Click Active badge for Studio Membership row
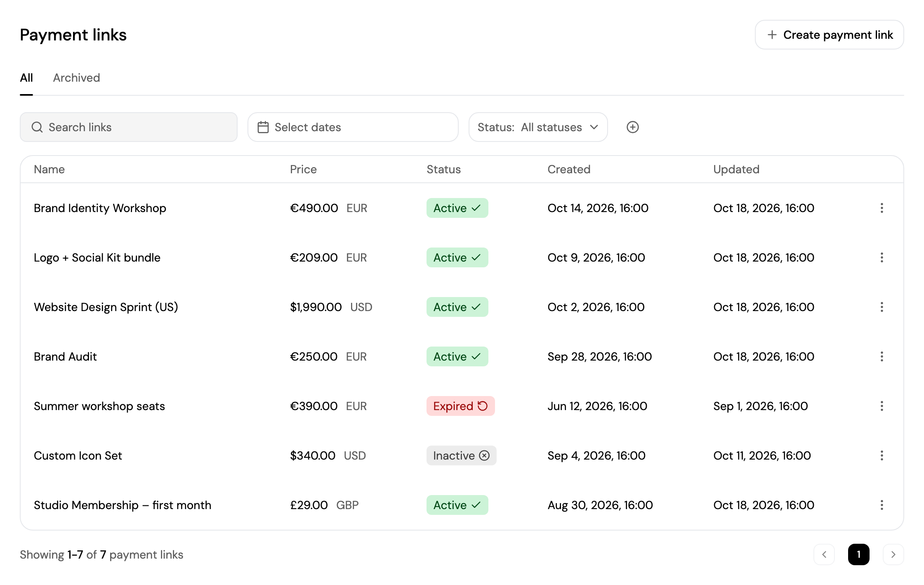 tap(457, 505)
